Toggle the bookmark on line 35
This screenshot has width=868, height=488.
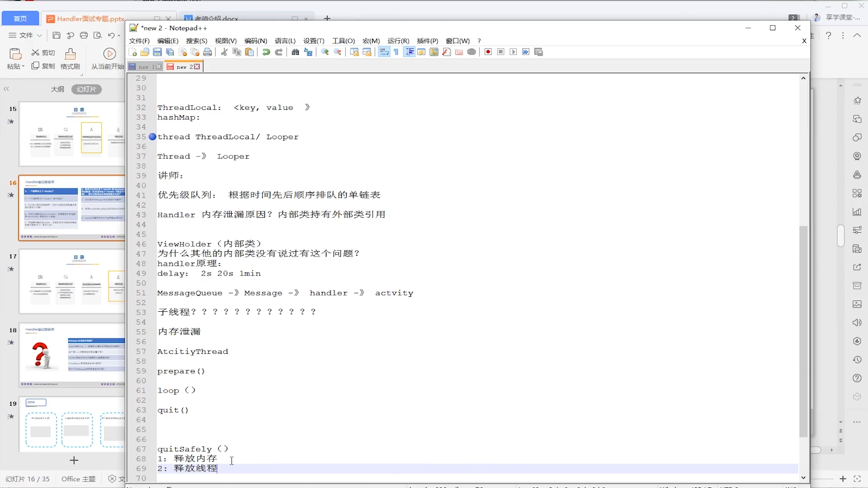(x=152, y=136)
